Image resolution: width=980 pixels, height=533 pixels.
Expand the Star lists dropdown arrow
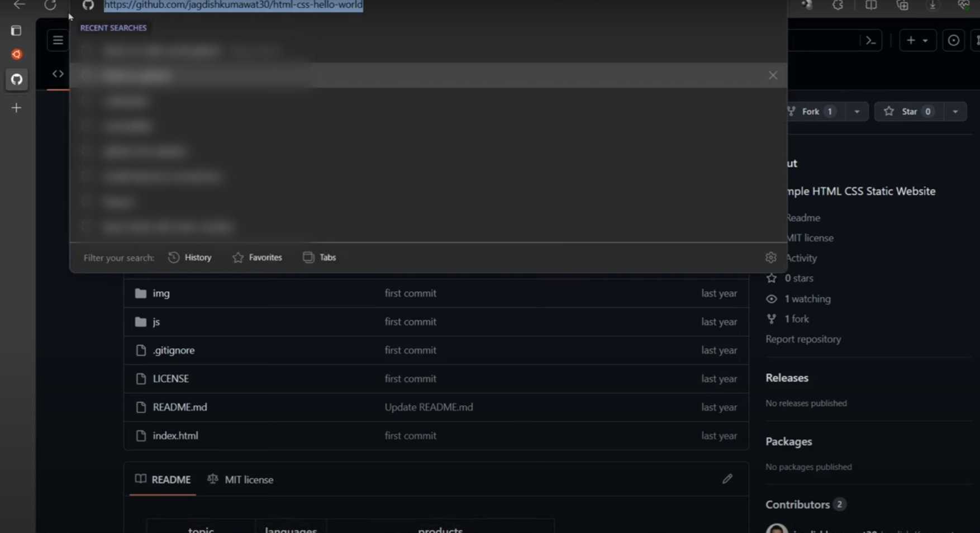[955, 112]
